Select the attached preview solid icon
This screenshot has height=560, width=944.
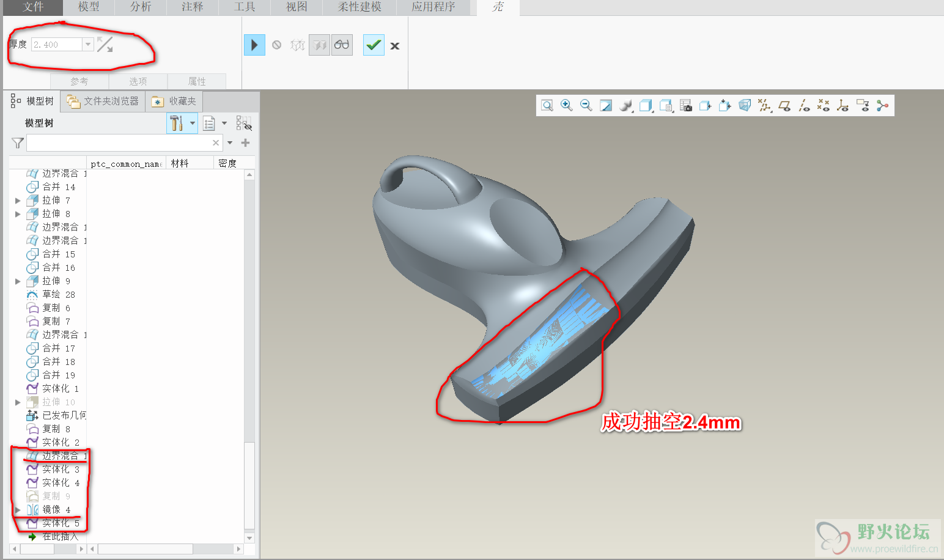(x=319, y=45)
